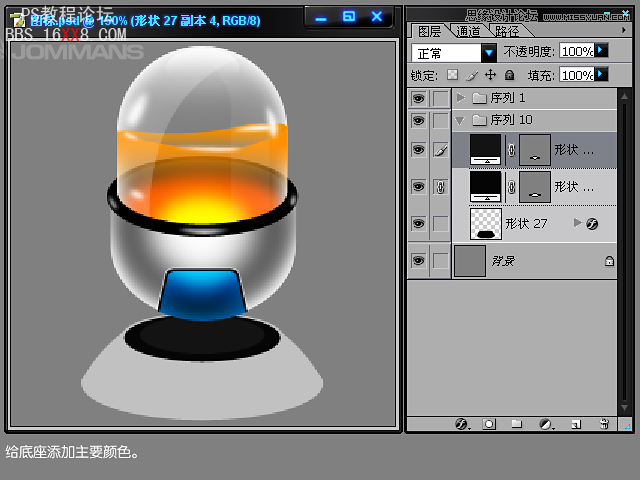Click the lock image pixels brush icon
The width and height of the screenshot is (640, 480).
[471, 75]
